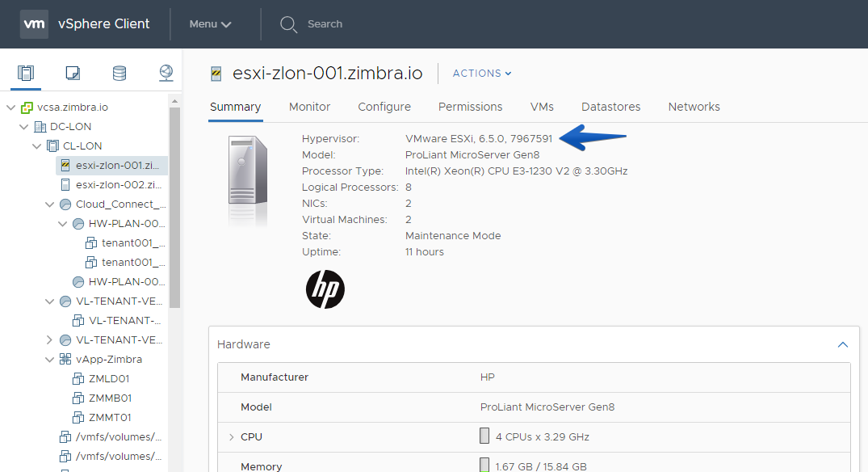Open the Hosts and Clusters view icon
Image resolution: width=868 pixels, height=472 pixels.
[26, 73]
